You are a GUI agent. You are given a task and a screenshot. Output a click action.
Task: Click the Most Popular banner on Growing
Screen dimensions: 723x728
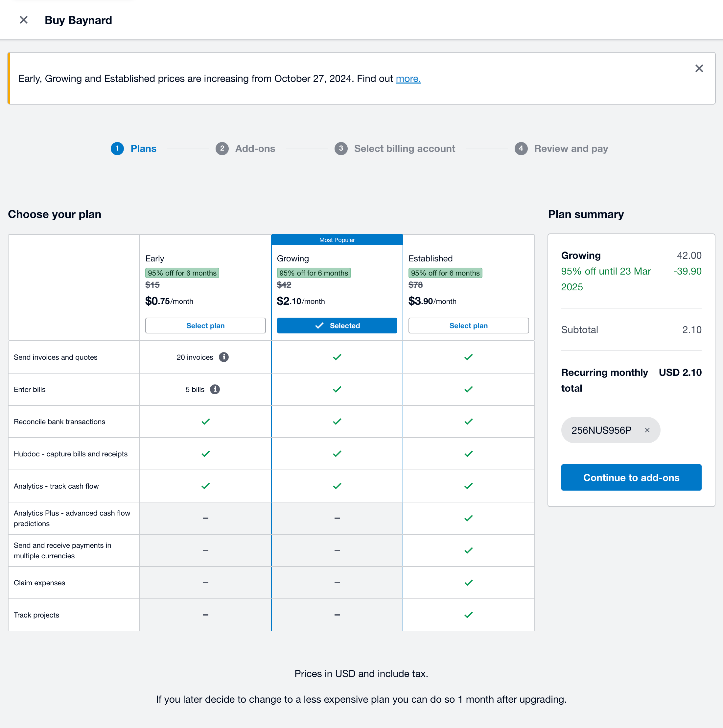337,240
